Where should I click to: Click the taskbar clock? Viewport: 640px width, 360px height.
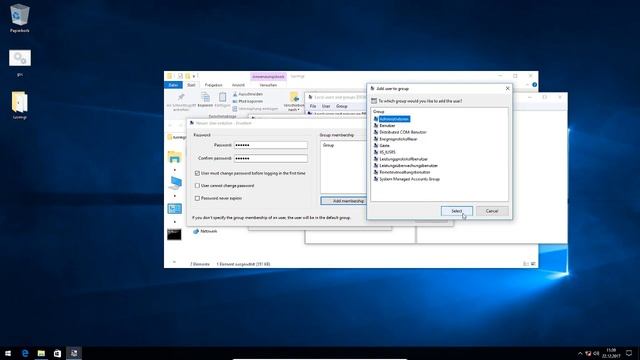611,353
